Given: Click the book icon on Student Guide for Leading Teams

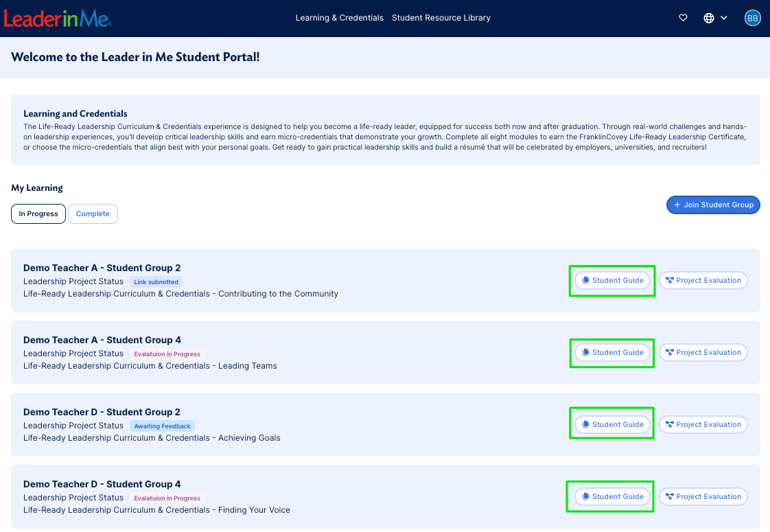Looking at the screenshot, I should 585,352.
